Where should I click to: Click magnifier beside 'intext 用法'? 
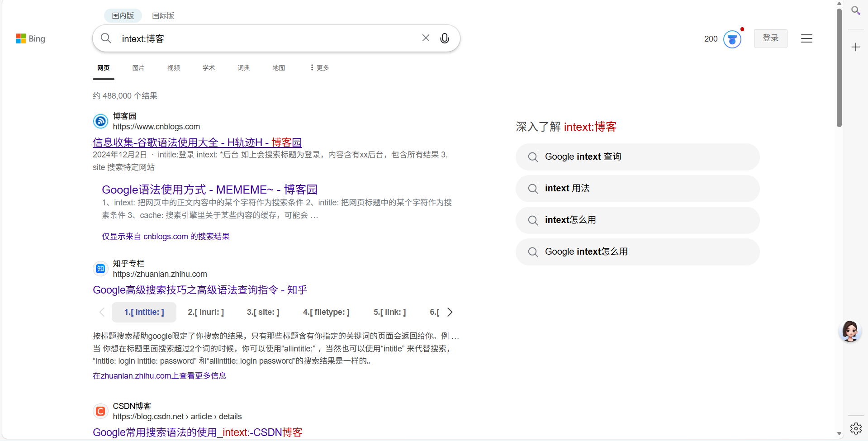[533, 189]
